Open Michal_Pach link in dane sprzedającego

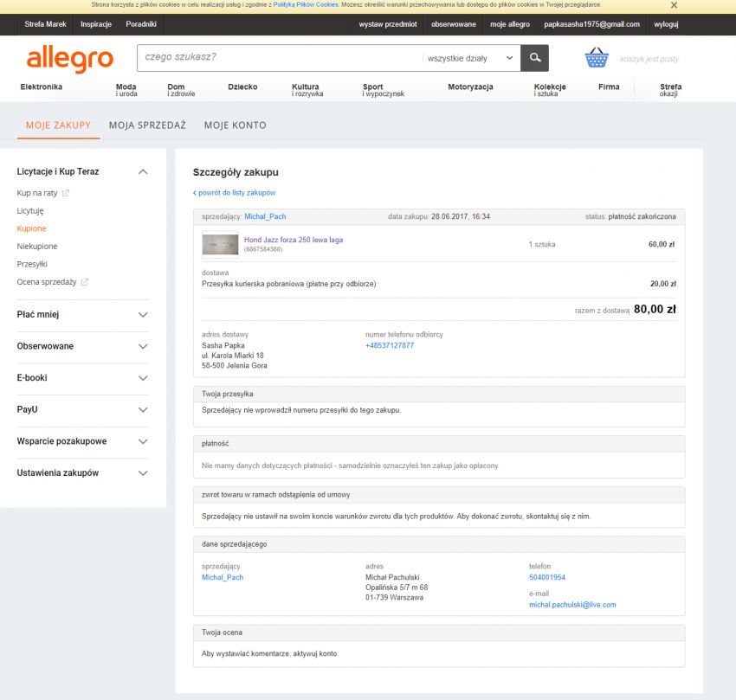pyautogui.click(x=223, y=577)
